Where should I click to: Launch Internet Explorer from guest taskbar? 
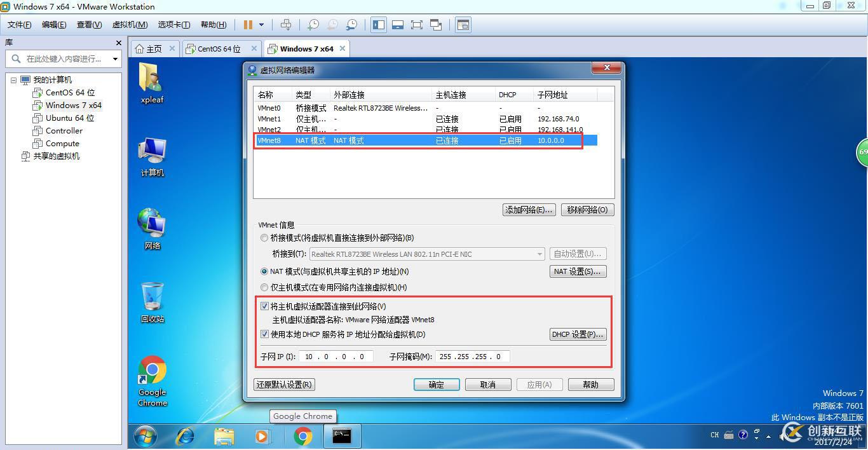[185, 436]
